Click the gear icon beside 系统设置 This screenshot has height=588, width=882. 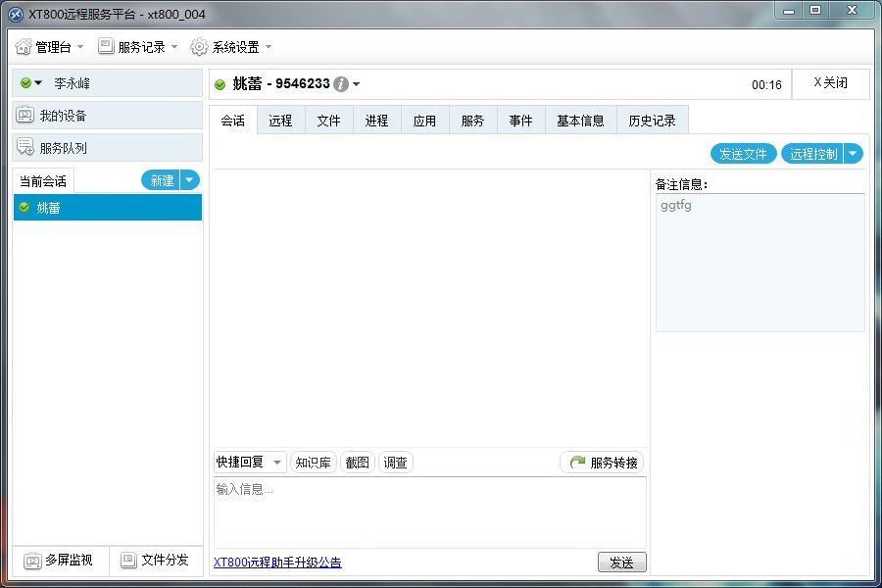coord(199,47)
